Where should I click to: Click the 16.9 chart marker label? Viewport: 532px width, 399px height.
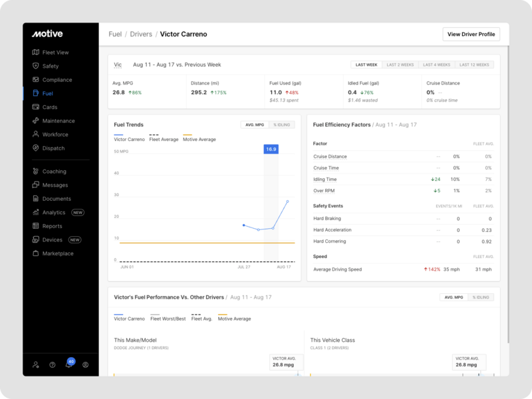(x=271, y=150)
